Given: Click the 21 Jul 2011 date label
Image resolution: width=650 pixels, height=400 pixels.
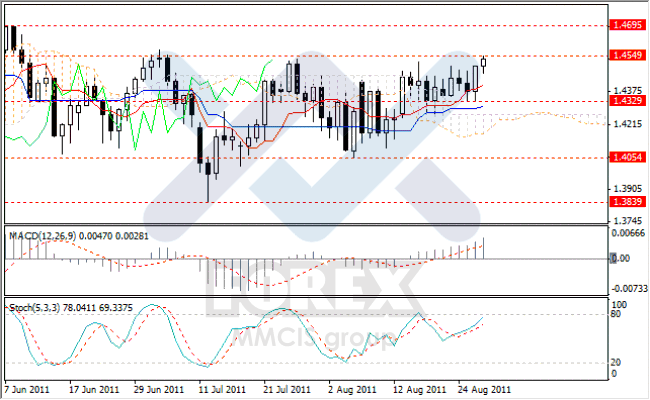Looking at the screenshot, I should coord(287,390).
